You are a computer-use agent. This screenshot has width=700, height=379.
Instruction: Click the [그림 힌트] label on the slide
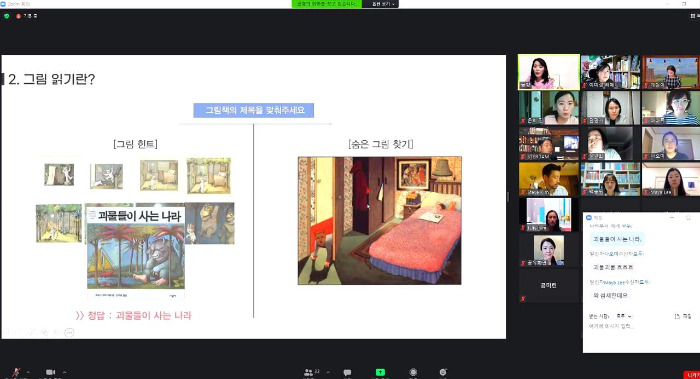135,144
